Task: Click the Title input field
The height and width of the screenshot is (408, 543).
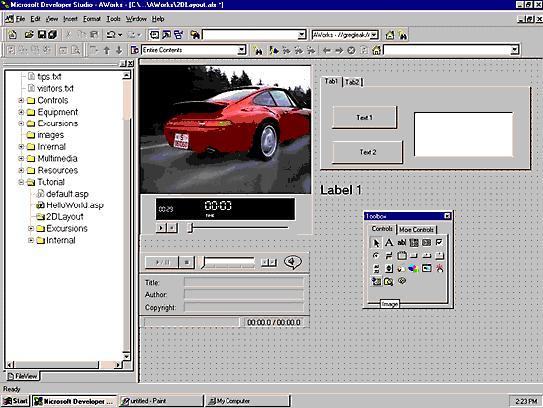Action: 244,282
